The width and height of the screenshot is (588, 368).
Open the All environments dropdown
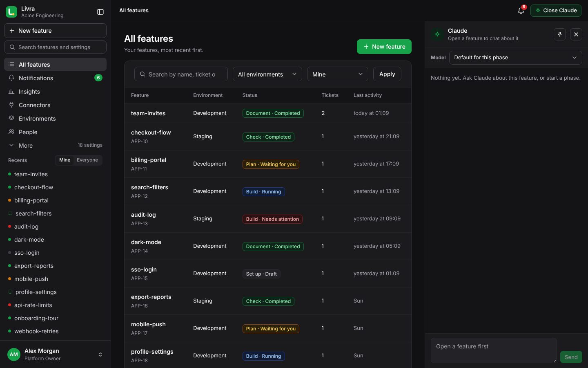click(267, 74)
